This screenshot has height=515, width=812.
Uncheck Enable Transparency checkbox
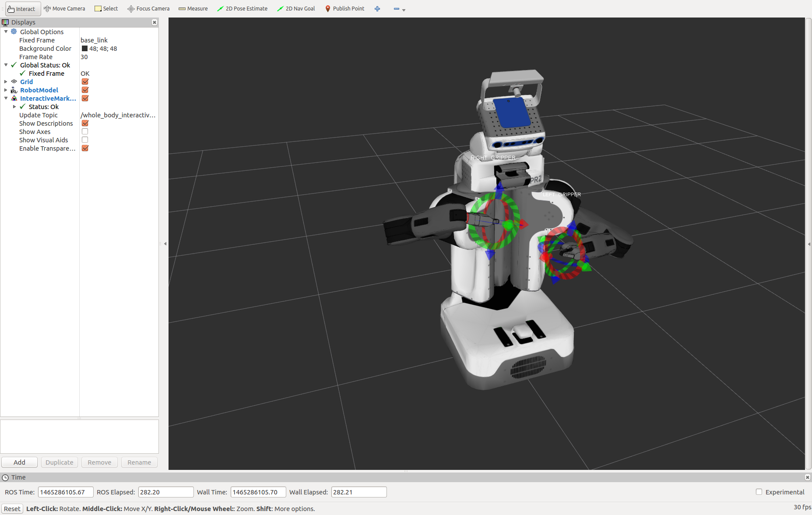pyautogui.click(x=85, y=148)
